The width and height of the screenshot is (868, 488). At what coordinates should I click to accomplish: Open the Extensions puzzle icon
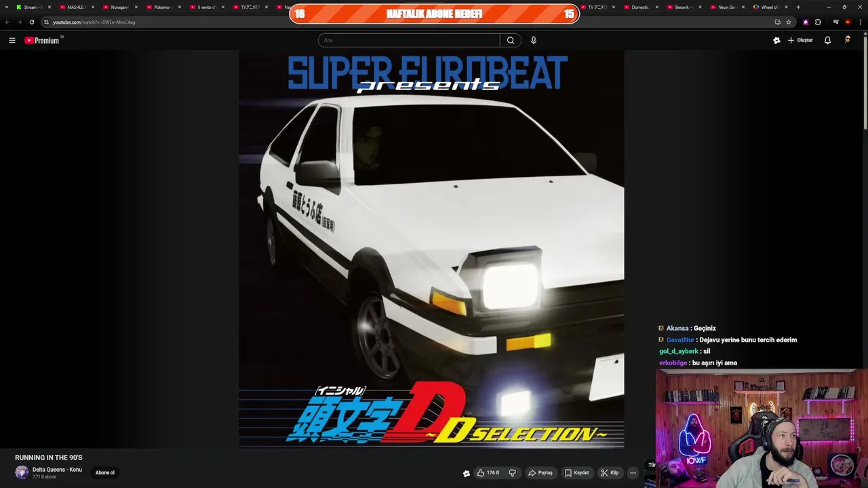click(x=818, y=22)
